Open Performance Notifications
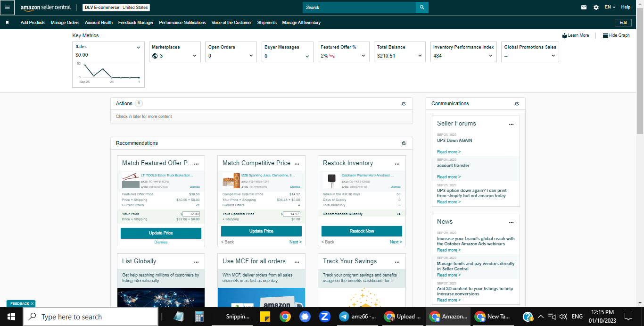The height and width of the screenshot is (326, 644). (x=182, y=23)
